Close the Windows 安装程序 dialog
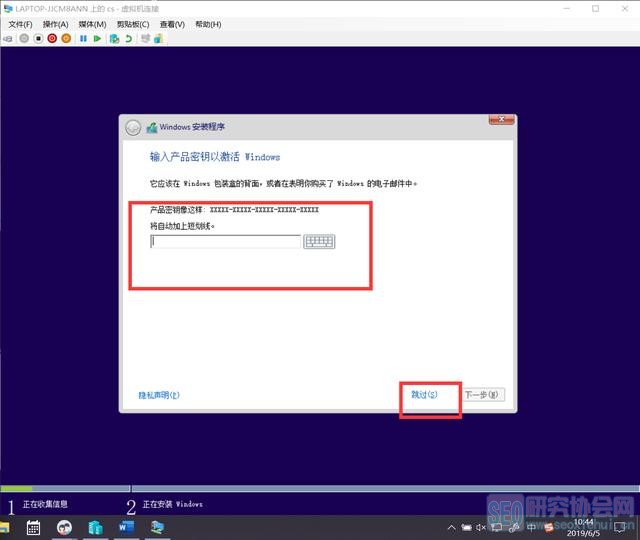 (x=501, y=119)
